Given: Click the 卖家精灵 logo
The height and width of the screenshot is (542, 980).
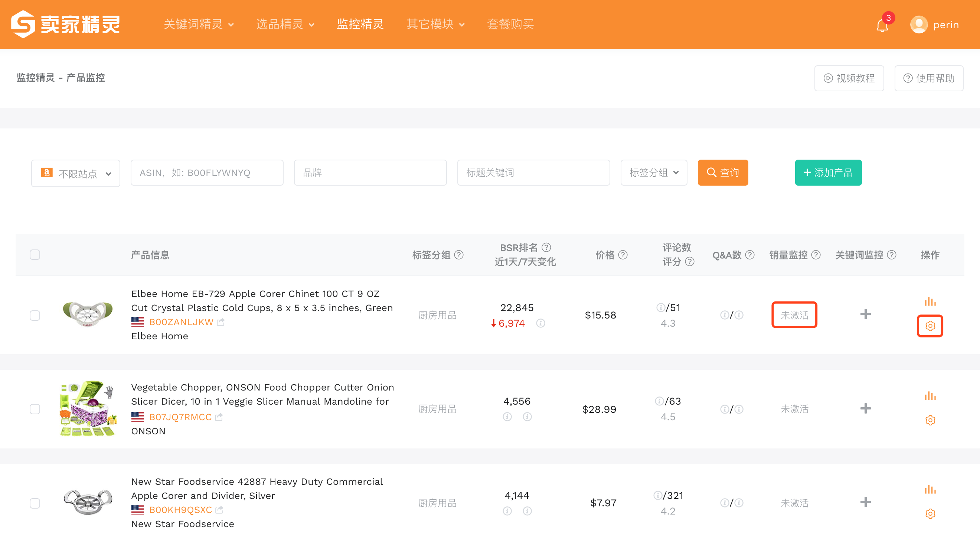Looking at the screenshot, I should tap(65, 25).
